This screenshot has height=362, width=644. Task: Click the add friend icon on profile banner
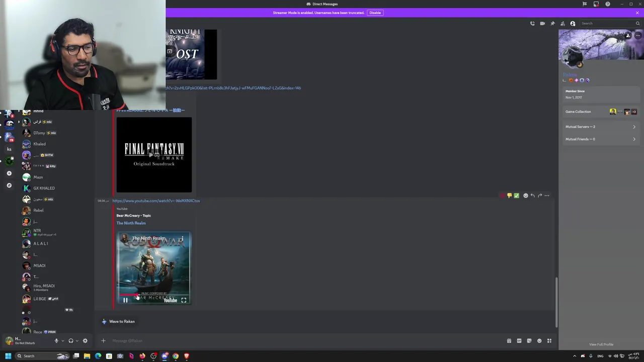pos(628,36)
